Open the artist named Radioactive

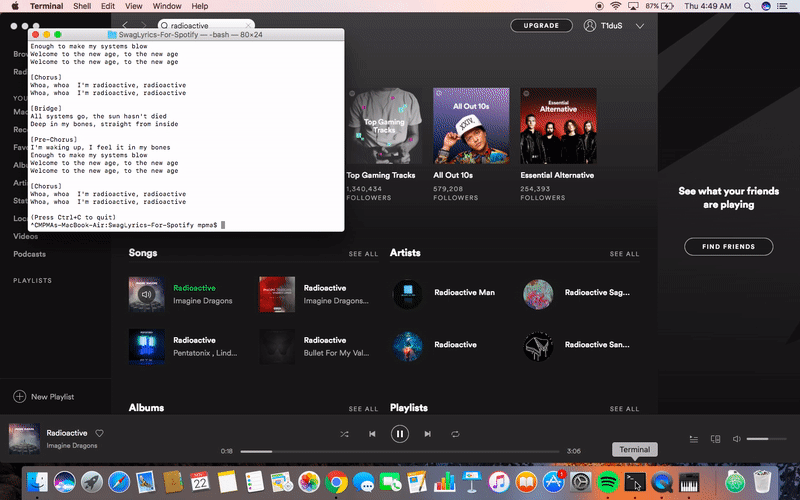click(455, 345)
